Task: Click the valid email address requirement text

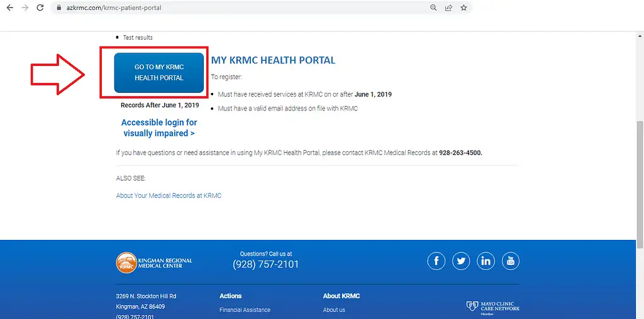Action: (288, 109)
